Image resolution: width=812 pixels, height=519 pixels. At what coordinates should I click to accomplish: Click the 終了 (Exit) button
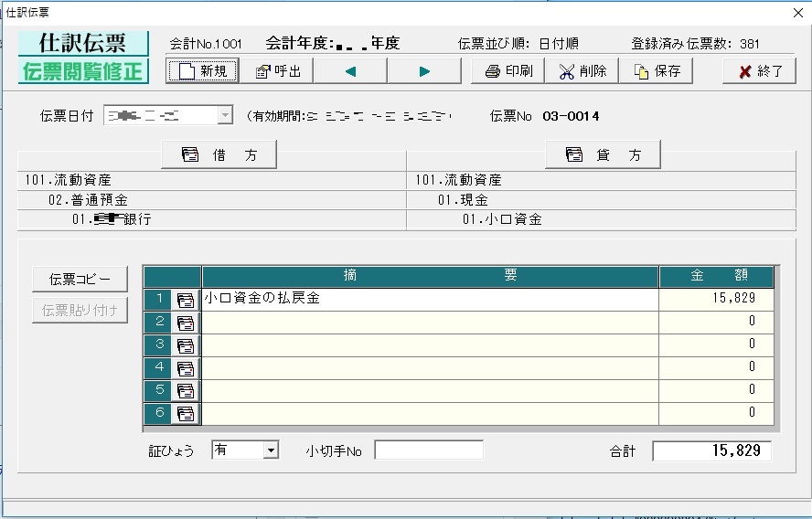pyautogui.click(x=759, y=71)
